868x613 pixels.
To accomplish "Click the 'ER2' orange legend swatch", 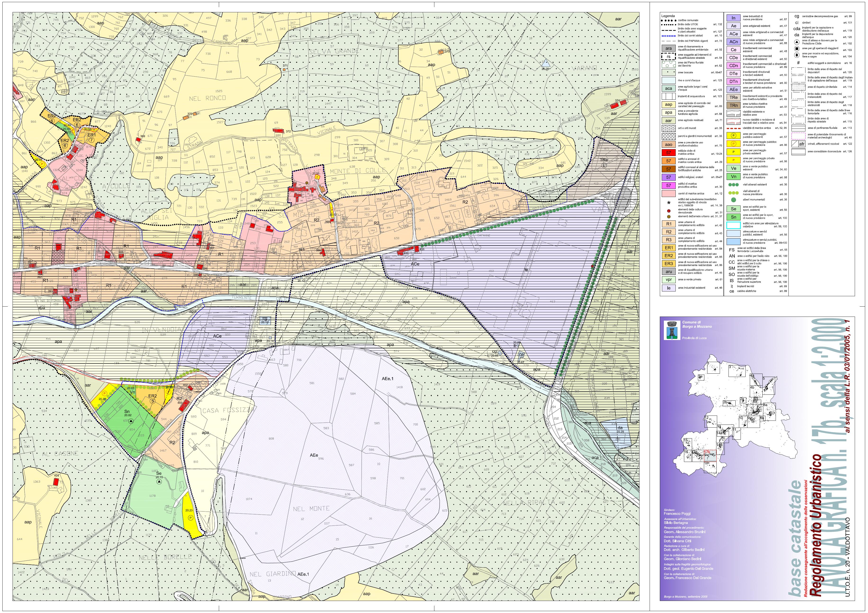I will [668, 256].
